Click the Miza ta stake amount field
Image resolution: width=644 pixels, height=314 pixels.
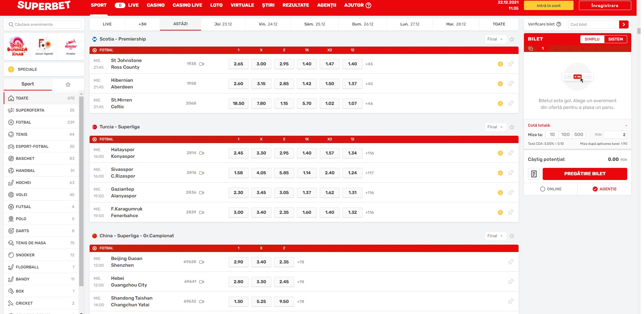click(x=615, y=135)
